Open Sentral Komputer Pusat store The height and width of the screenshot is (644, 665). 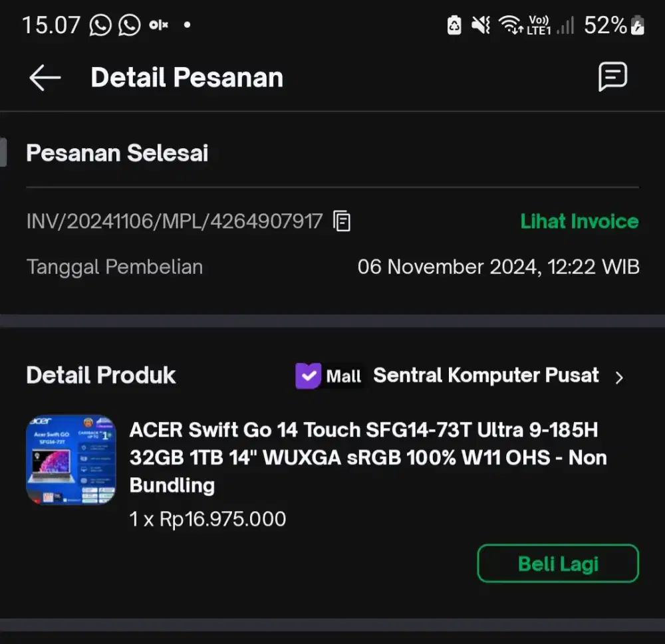tap(485, 376)
